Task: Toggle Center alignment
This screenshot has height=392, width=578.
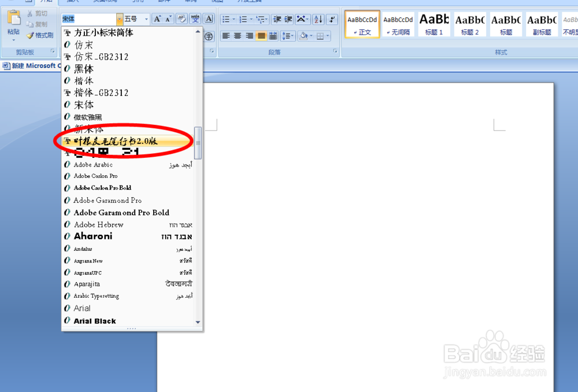Action: point(238,36)
